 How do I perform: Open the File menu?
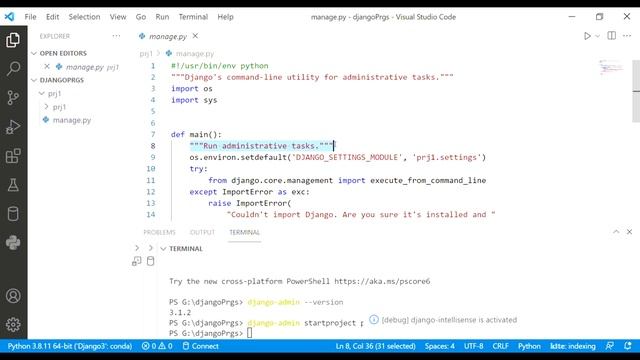[30, 17]
